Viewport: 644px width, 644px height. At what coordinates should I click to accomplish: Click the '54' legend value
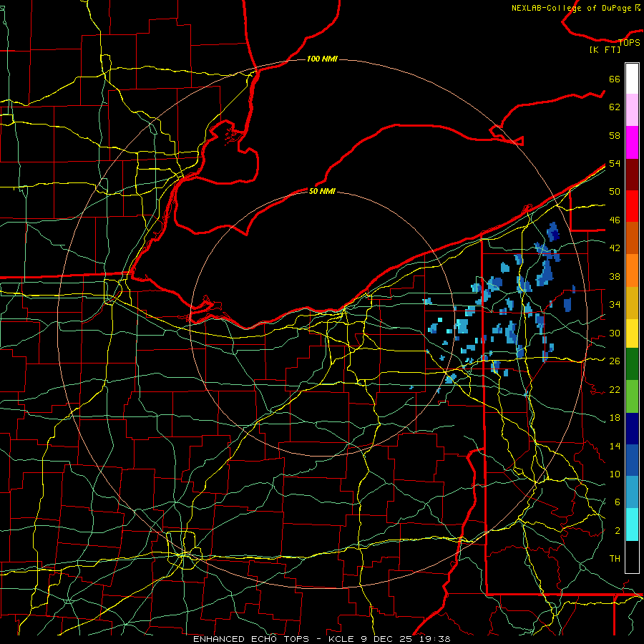pyautogui.click(x=615, y=163)
